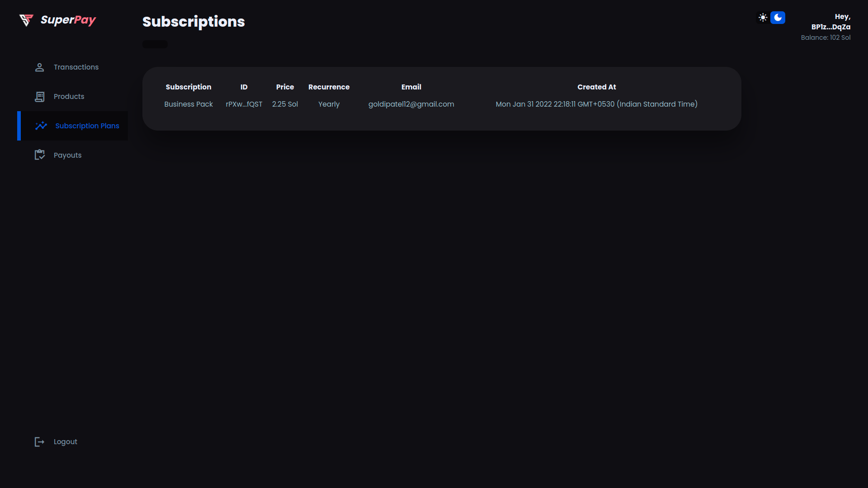Click the Subscriptions page heading
The width and height of the screenshot is (868, 488).
coord(193,22)
